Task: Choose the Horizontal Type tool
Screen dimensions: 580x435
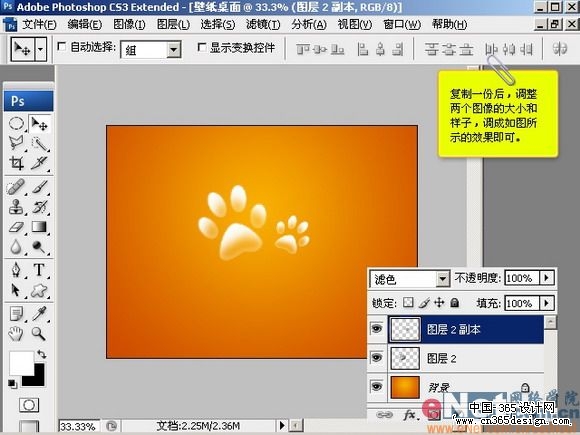Action: (x=39, y=270)
